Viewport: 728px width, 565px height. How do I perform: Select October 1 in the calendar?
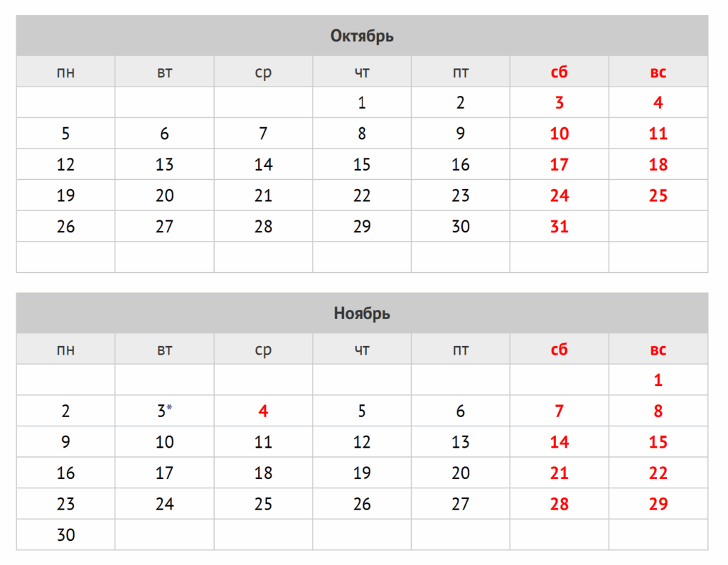click(362, 103)
